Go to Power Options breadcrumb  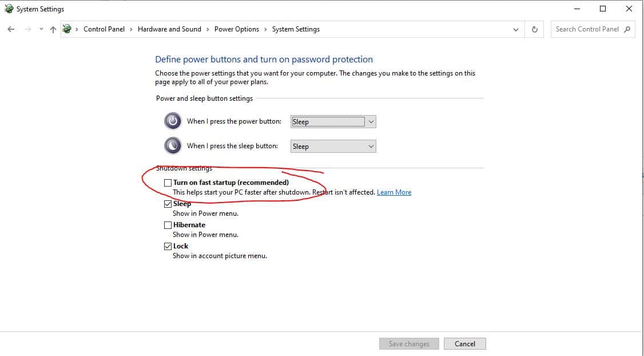[x=237, y=29]
